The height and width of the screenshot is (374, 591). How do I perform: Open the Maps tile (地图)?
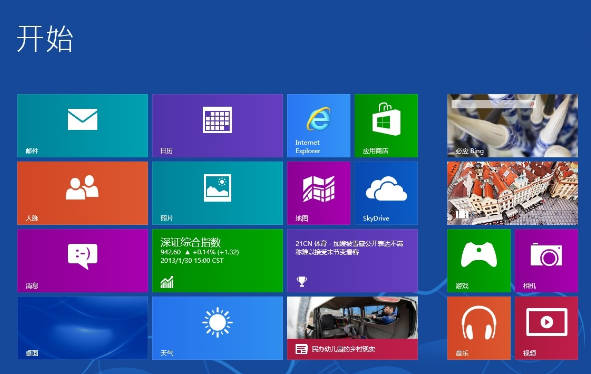click(318, 193)
